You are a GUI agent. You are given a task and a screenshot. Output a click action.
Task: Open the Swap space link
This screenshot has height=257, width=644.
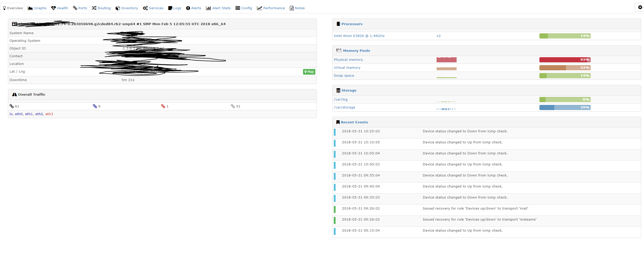click(x=344, y=76)
